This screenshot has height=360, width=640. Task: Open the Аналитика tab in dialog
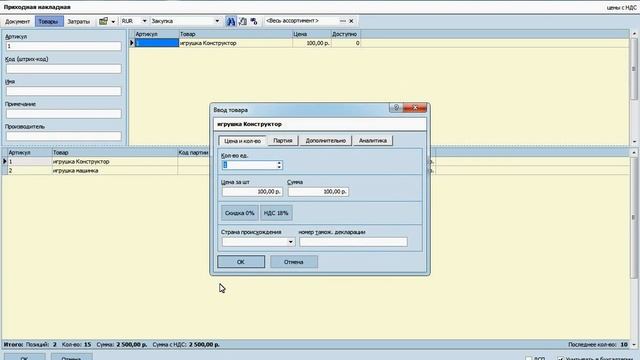click(x=373, y=140)
